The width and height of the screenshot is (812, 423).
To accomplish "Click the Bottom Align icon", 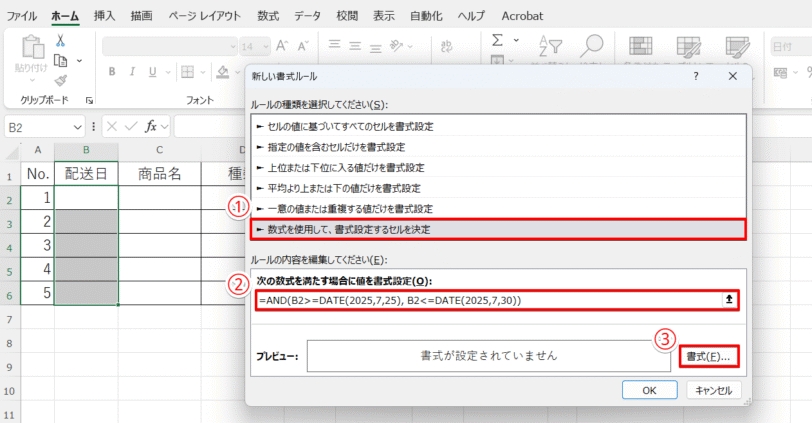I will coord(375,48).
